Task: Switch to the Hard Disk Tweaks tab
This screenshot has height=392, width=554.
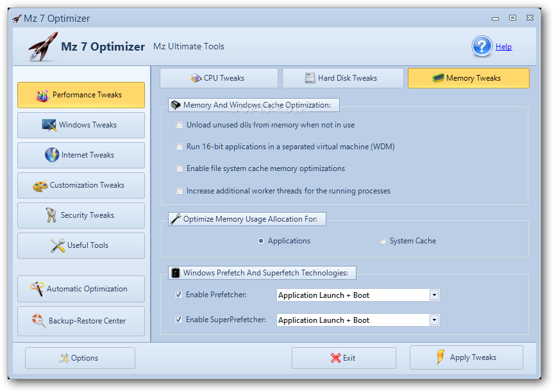Action: click(x=342, y=78)
